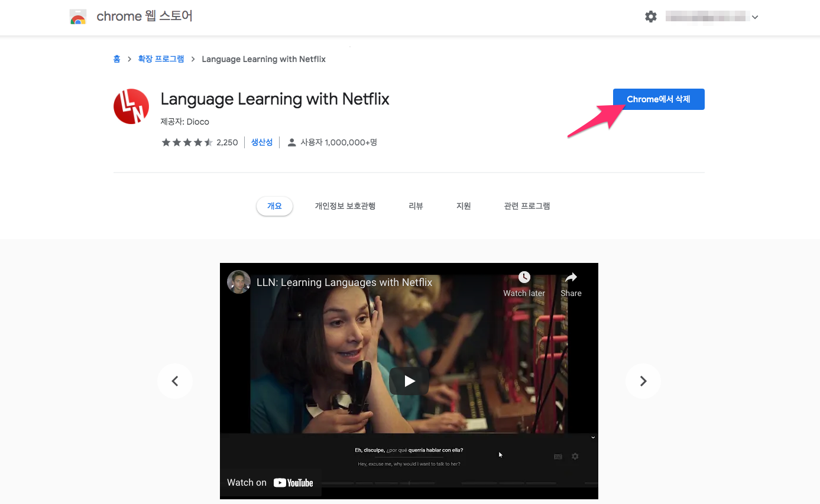Screen dimensions: 820x504
Task: Click the 사용자 1,000,000+명 text
Action: (x=339, y=142)
